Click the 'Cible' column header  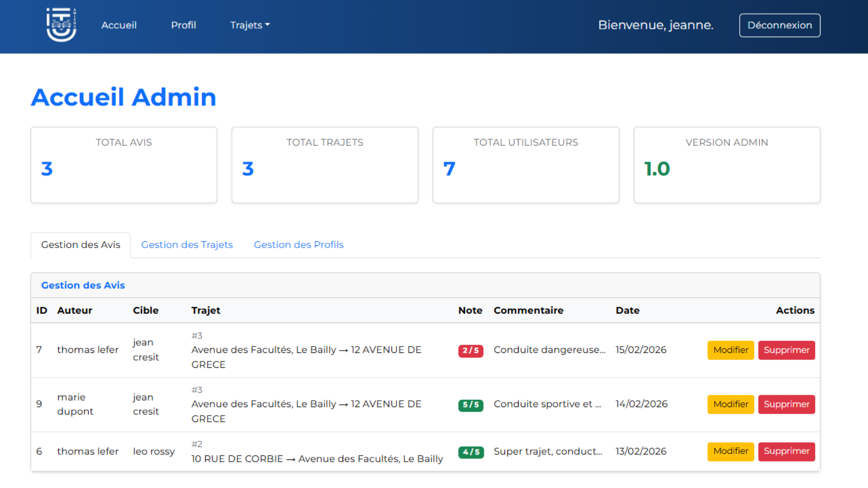[x=146, y=310]
